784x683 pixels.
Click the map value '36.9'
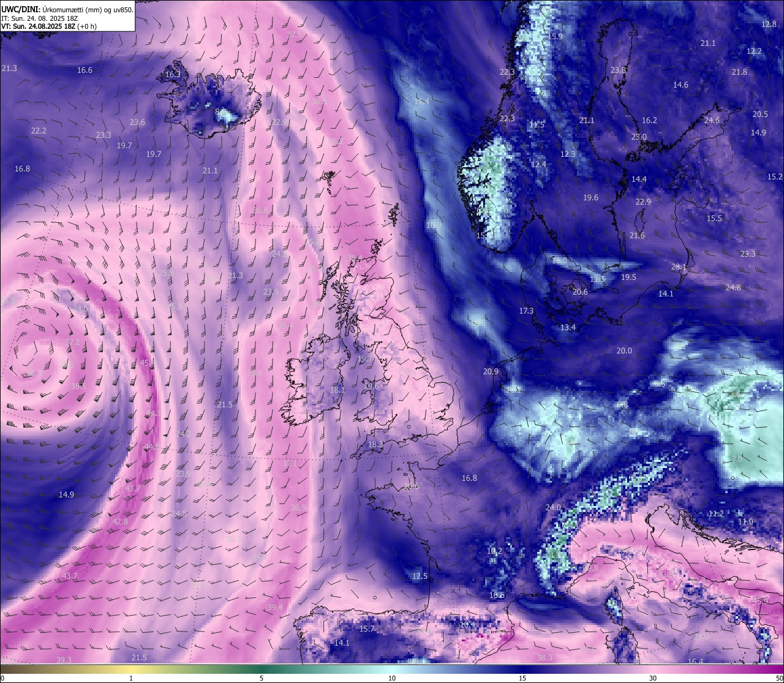coord(298,508)
